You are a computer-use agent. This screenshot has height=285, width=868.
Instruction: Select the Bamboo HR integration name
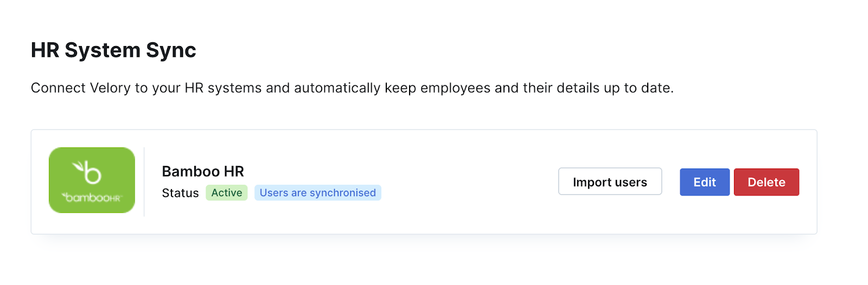[x=203, y=171]
